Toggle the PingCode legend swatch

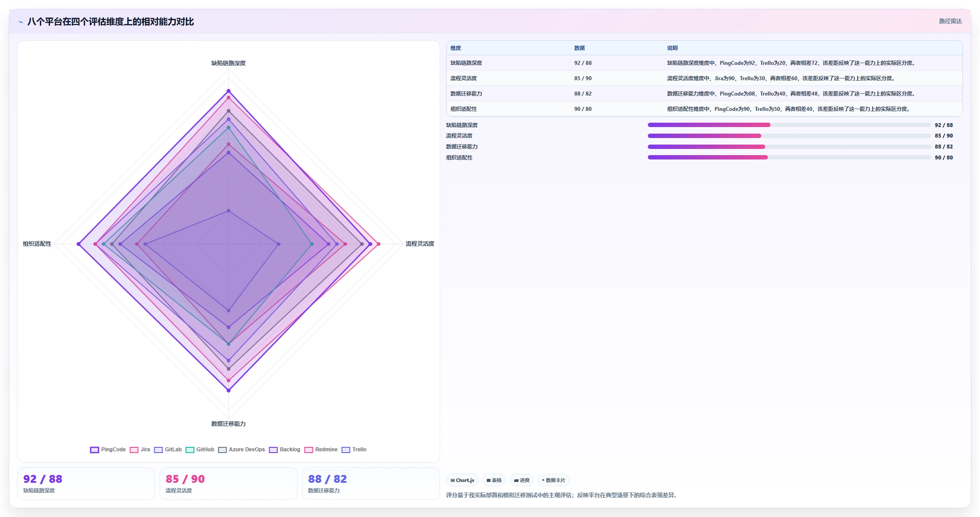(x=94, y=450)
